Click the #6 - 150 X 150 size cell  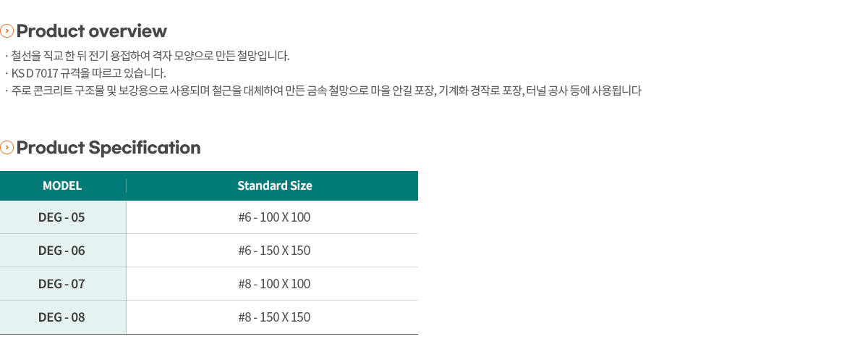273,251
